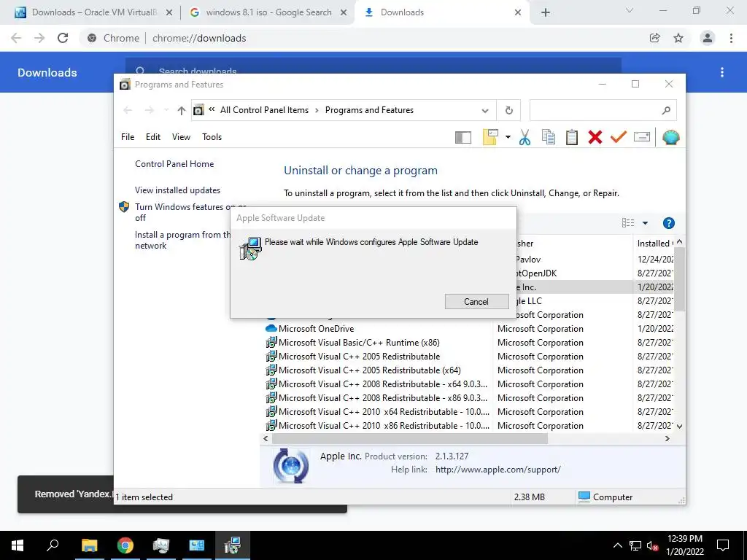Click the Chrome bookmark star icon
Image resolution: width=747 pixels, height=560 pixels.
point(678,38)
